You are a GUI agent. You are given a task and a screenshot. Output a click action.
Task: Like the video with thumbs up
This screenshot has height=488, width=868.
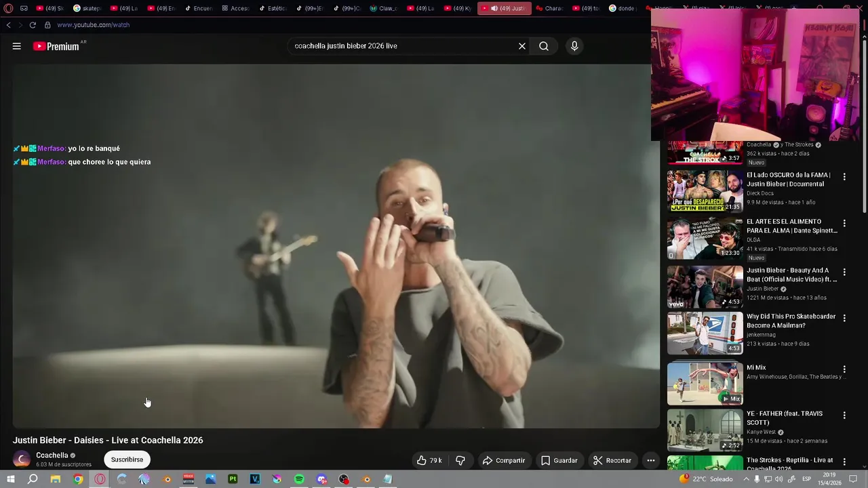[x=429, y=460]
